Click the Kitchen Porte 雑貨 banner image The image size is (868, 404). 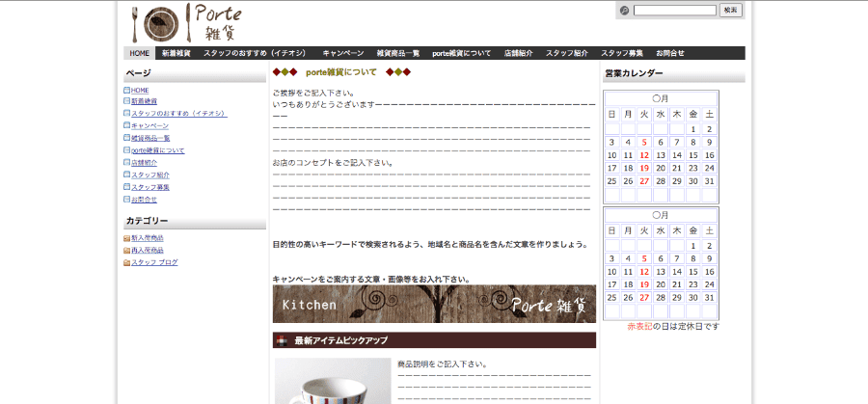(434, 304)
